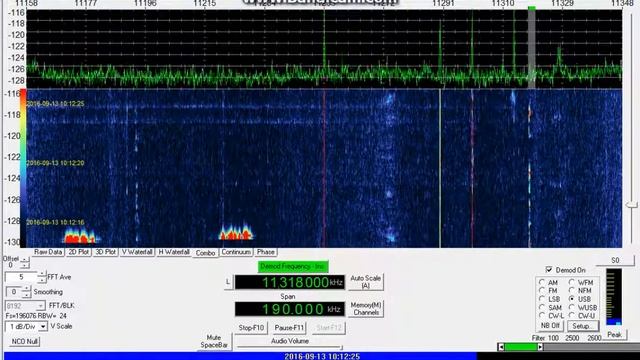
Task: Switch to the 2D Plot tab
Action: [78, 252]
